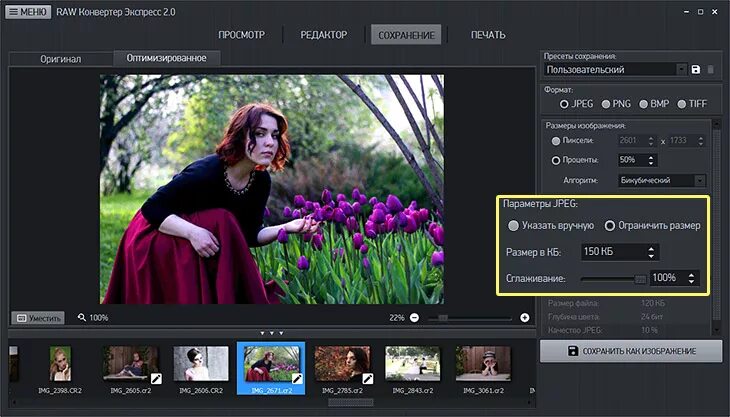The image size is (730, 417).
Task: Click the 50% percent stepper arrows
Action: 651,160
